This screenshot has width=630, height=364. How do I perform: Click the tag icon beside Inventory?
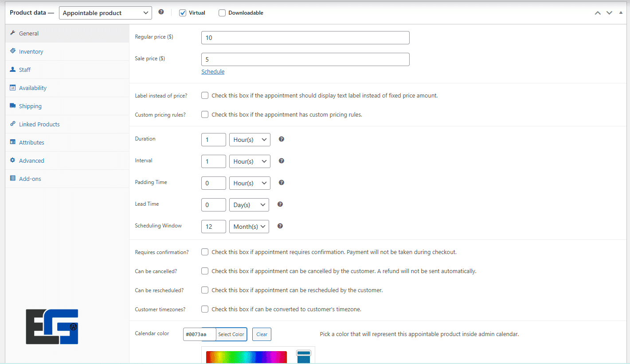[x=13, y=51]
